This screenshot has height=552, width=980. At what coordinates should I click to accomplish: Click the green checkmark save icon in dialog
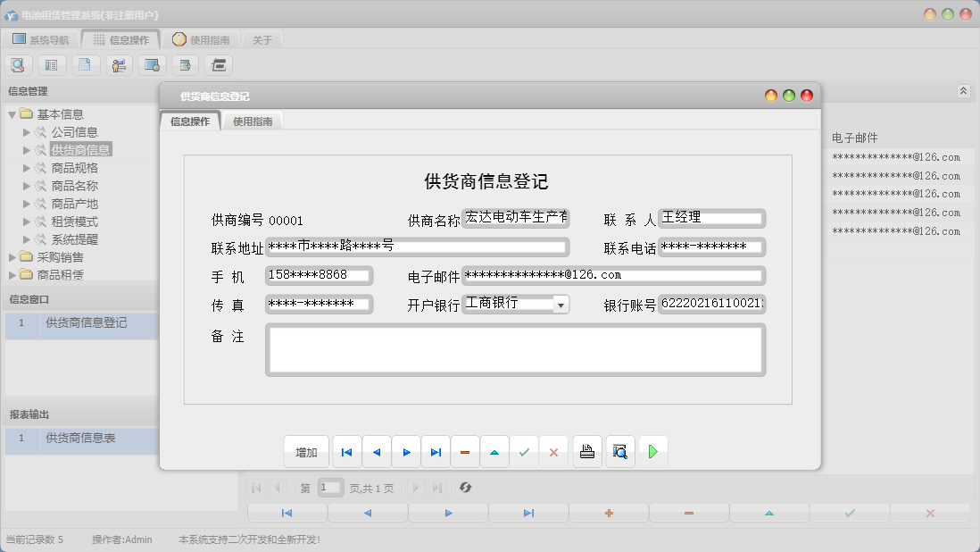click(524, 453)
